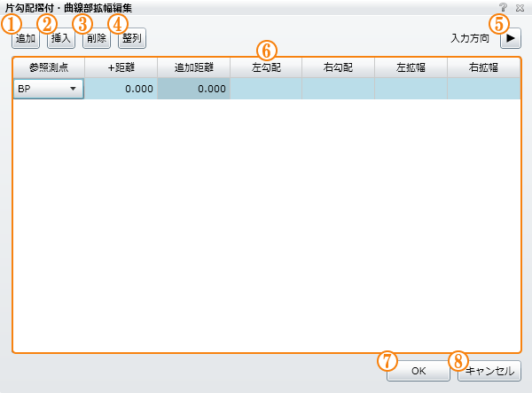Click the 右勾配 column header

click(x=339, y=68)
